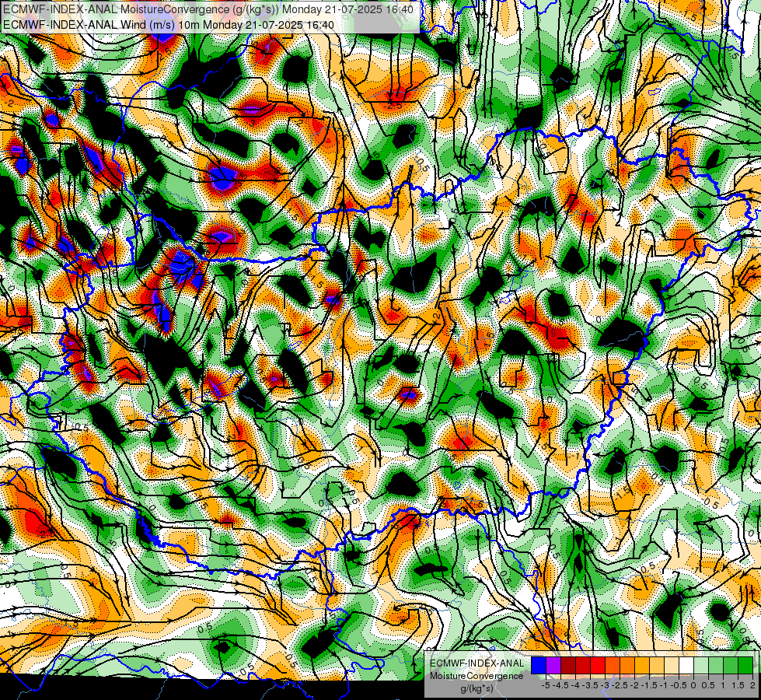The height and width of the screenshot is (700, 761).
Task: Click the medium green swatch between 1 and 1.5
Action: (731, 666)
